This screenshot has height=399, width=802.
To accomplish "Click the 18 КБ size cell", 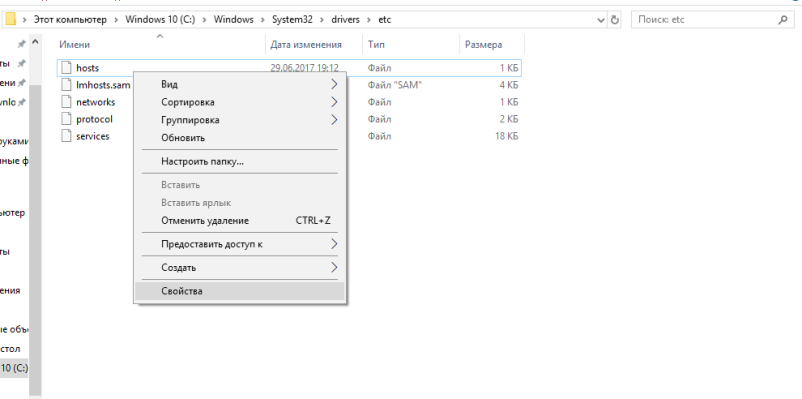I will [x=507, y=136].
